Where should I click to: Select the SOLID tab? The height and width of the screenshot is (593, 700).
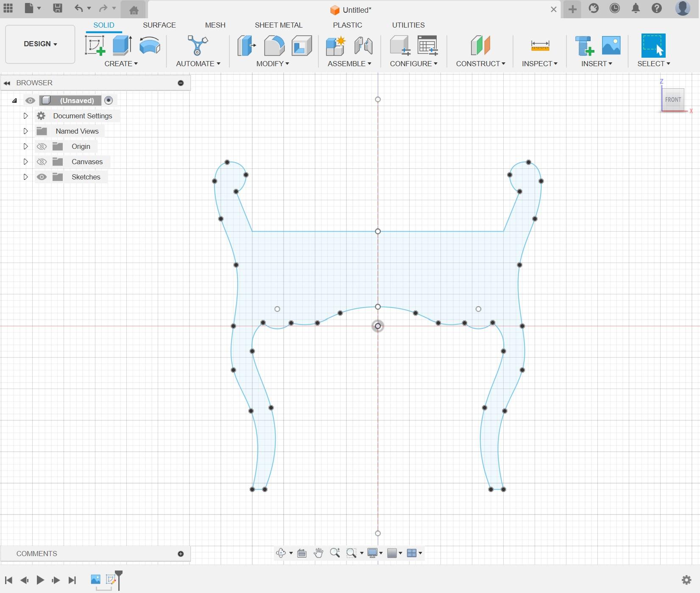pyautogui.click(x=104, y=25)
